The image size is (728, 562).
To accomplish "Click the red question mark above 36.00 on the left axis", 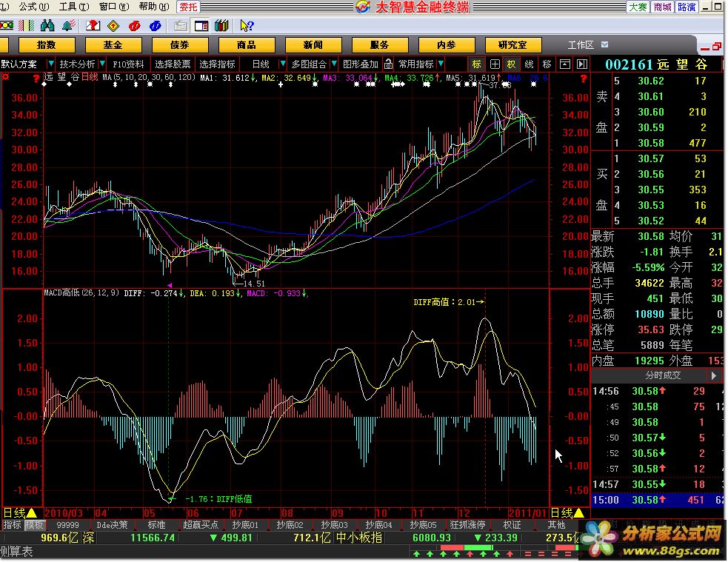I will tap(36, 79).
